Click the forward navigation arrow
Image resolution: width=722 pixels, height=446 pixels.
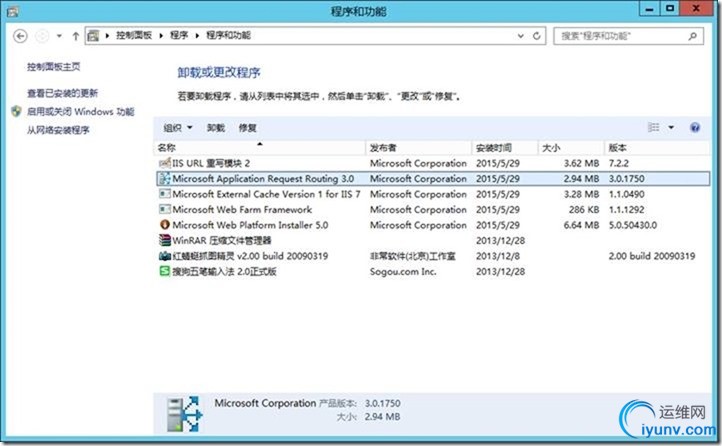pyautogui.click(x=42, y=36)
